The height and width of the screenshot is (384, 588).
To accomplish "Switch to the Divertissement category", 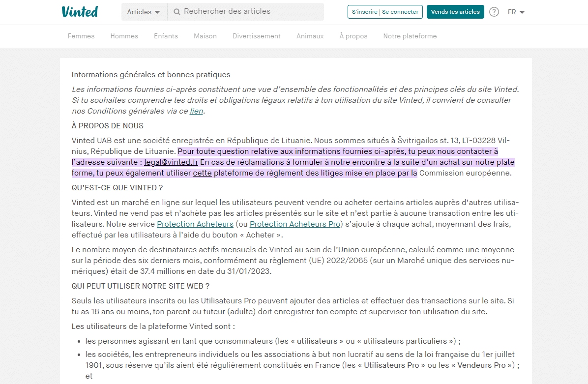I will [x=256, y=36].
